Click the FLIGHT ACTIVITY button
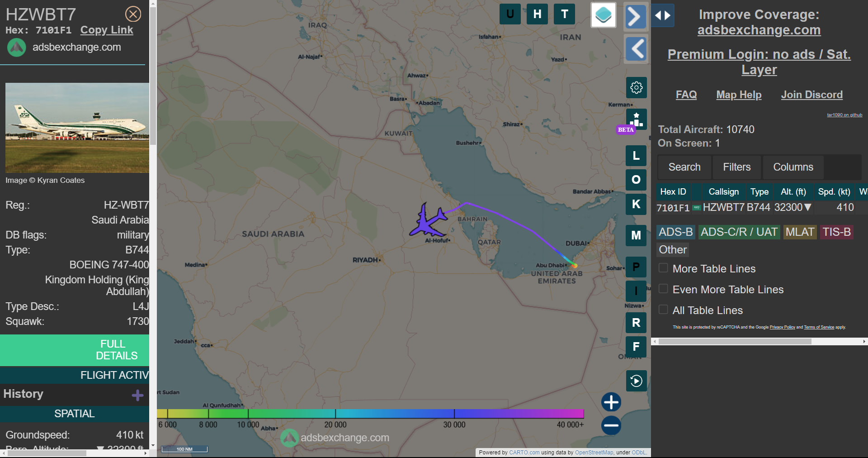The height and width of the screenshot is (458, 868). coord(75,375)
